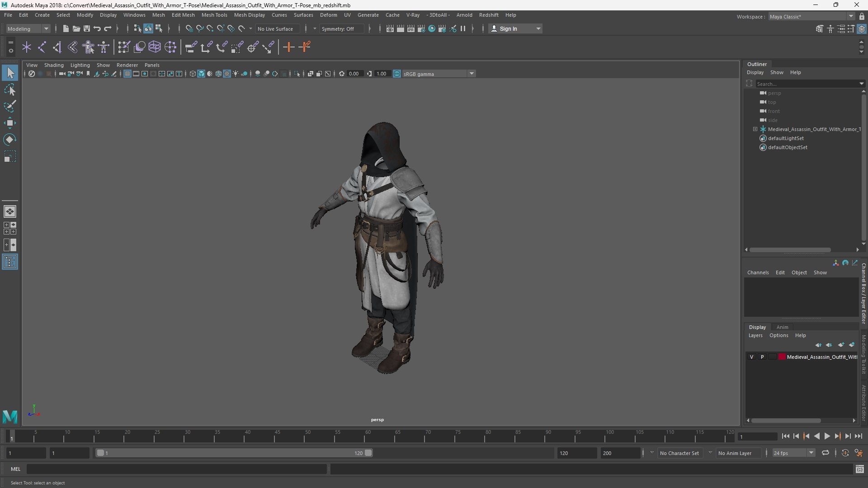Go to start of playback range
Screen dimensions: 868x488
pyautogui.click(x=785, y=436)
